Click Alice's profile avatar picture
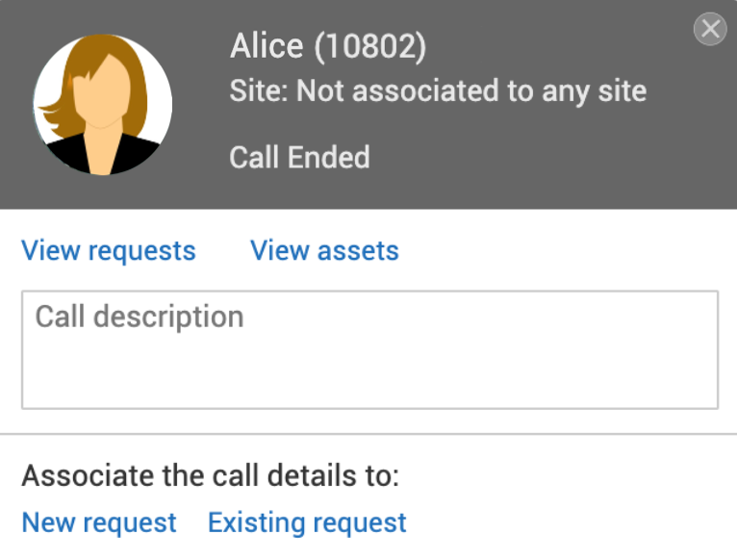The width and height of the screenshot is (737, 560). pos(103,105)
